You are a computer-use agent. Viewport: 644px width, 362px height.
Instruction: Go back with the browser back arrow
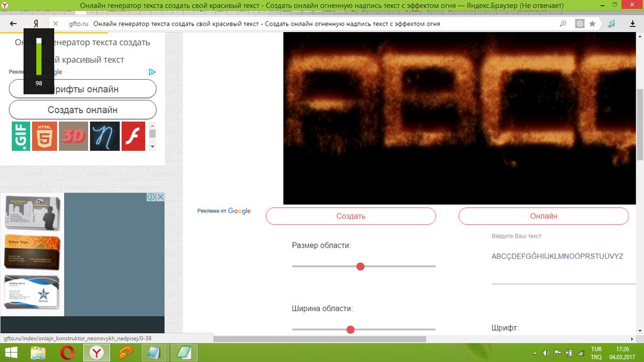point(13,24)
